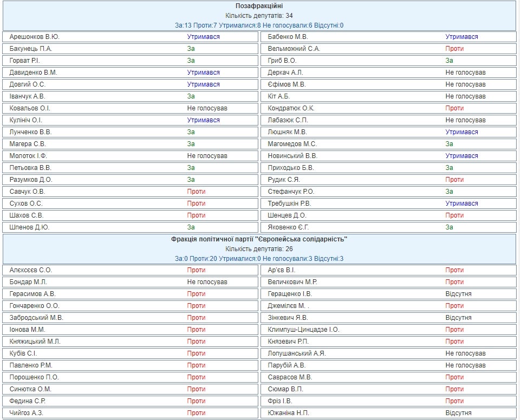Viewport: 521px width, 420px height.
Task: Click the Європейська солідарність vote totals line
Action: click(259, 259)
